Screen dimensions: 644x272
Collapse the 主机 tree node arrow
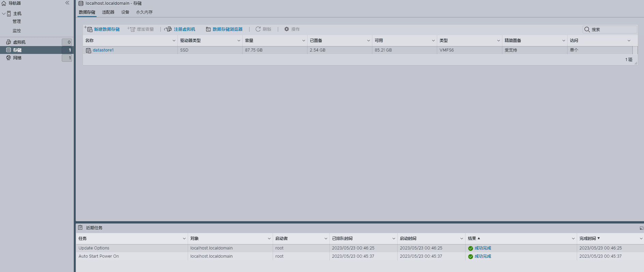[x=4, y=14]
